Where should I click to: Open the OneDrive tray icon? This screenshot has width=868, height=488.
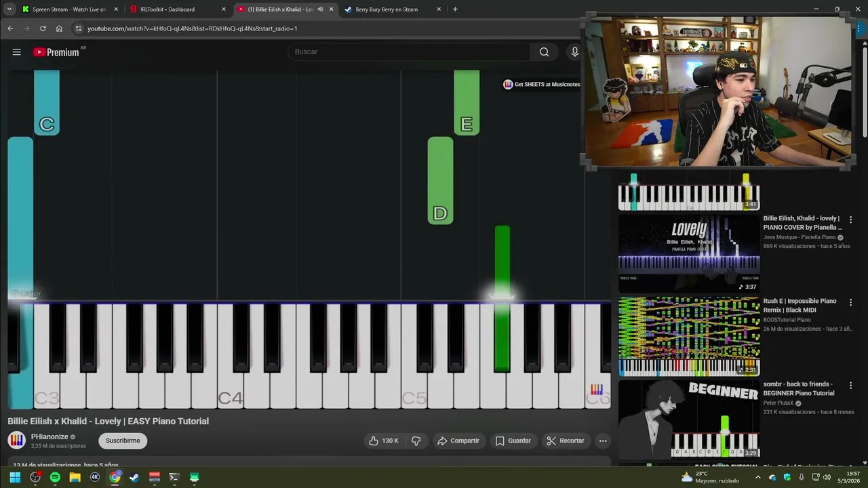pos(773,477)
